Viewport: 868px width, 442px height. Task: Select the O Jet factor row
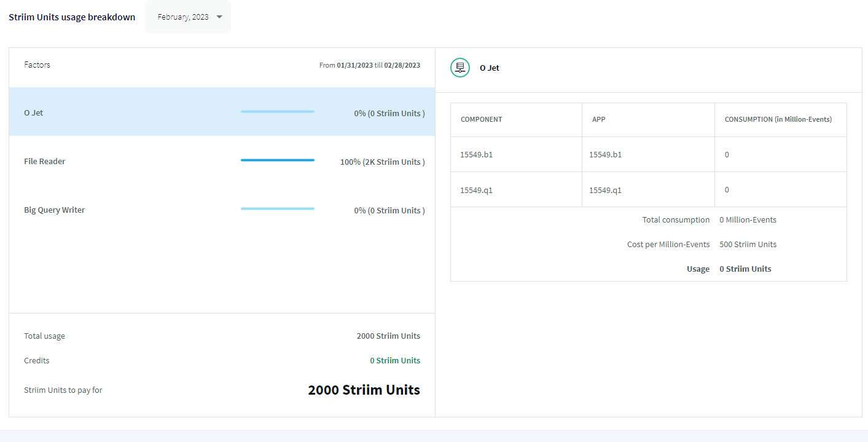[x=222, y=112]
